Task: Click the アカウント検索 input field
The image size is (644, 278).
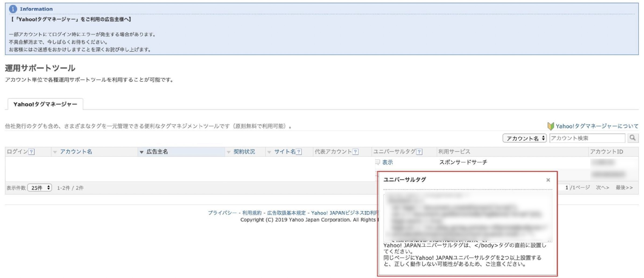Action: 587,138
